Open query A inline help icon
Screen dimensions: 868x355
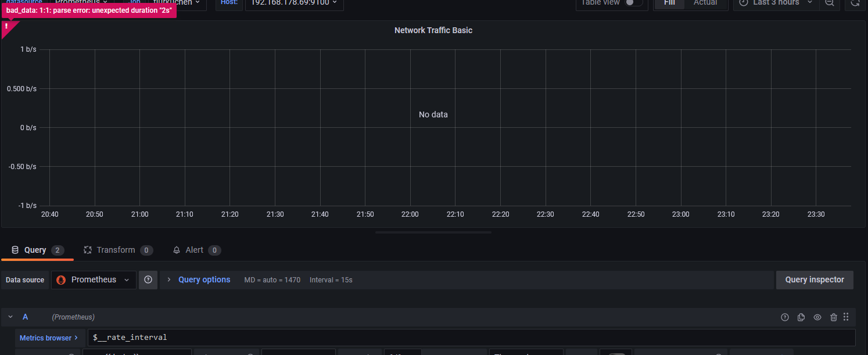click(x=785, y=317)
